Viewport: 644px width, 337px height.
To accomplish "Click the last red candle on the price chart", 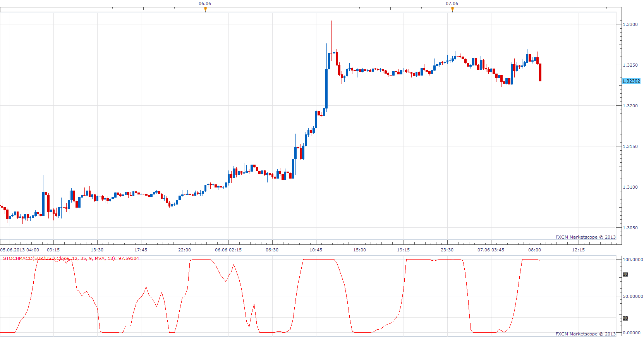I will tap(540, 72).
